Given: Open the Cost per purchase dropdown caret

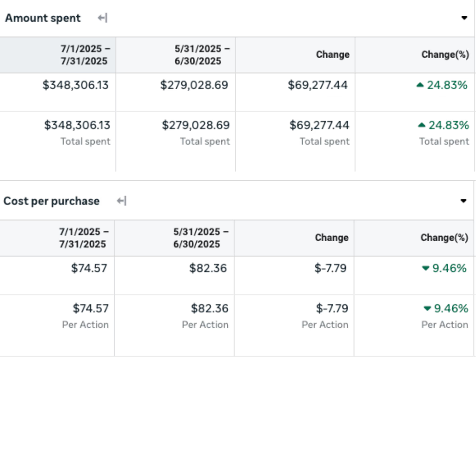Looking at the screenshot, I should click(x=464, y=201).
